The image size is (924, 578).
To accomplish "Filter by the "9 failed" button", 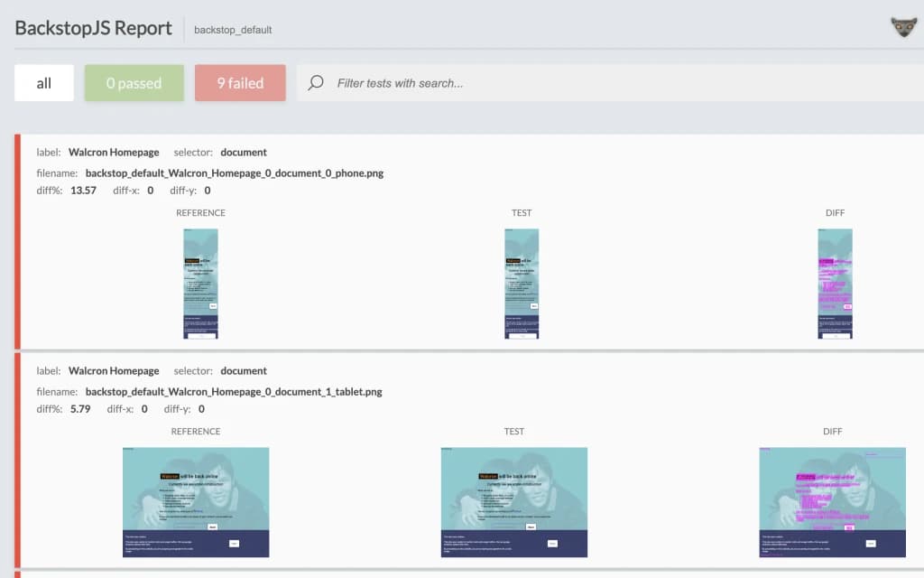I will pos(240,83).
